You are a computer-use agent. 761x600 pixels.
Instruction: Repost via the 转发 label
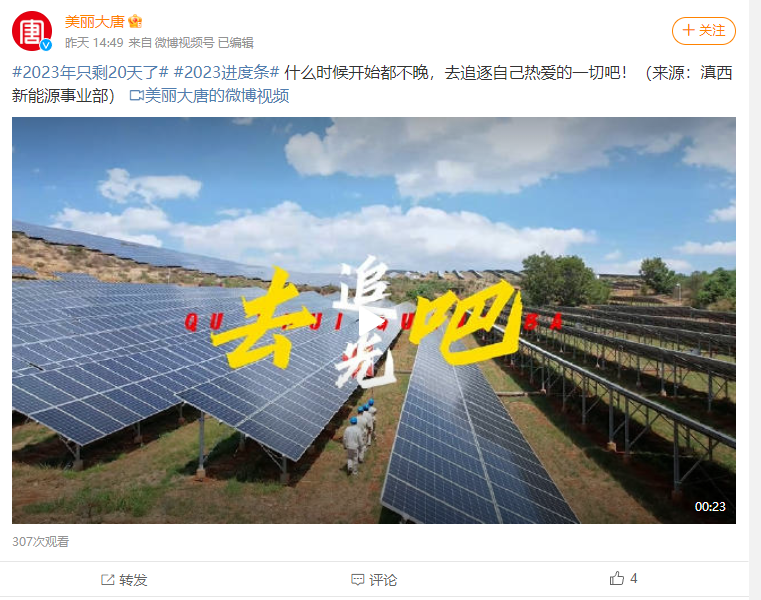click(133, 580)
